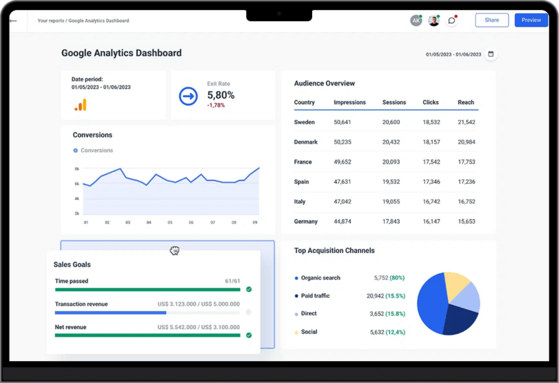Select the Organic search legend entry

point(317,278)
